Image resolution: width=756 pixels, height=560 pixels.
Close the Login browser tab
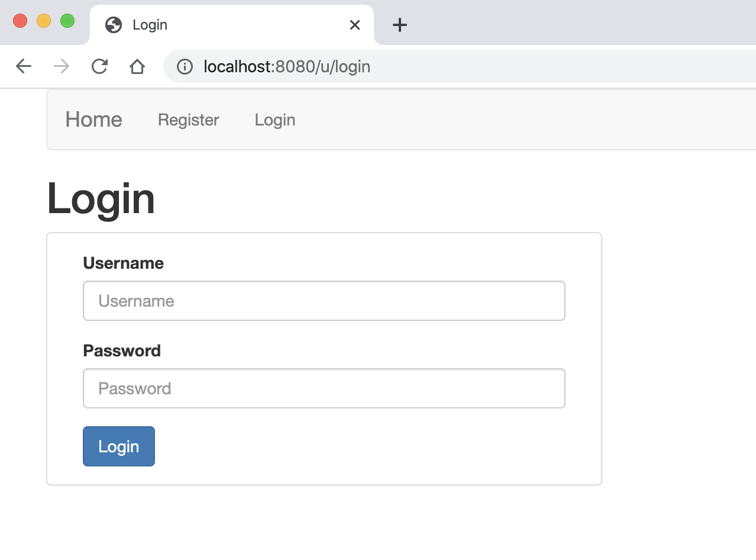355,25
